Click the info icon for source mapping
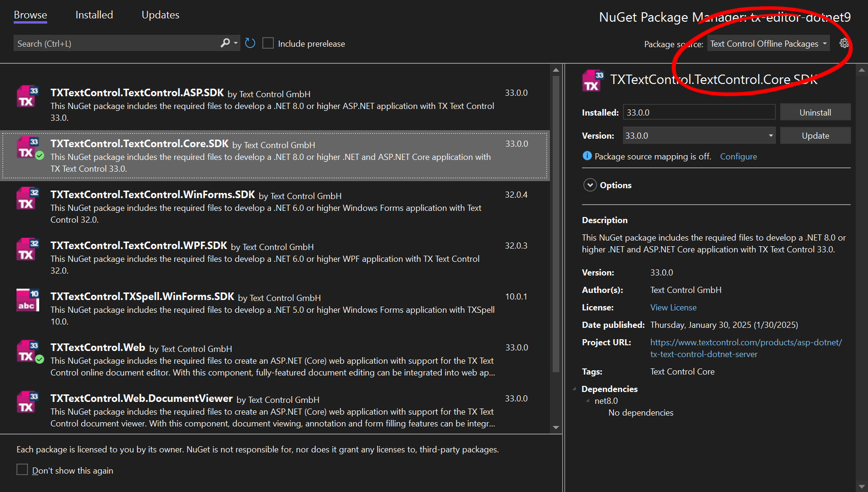This screenshot has width=868, height=492. click(x=587, y=156)
